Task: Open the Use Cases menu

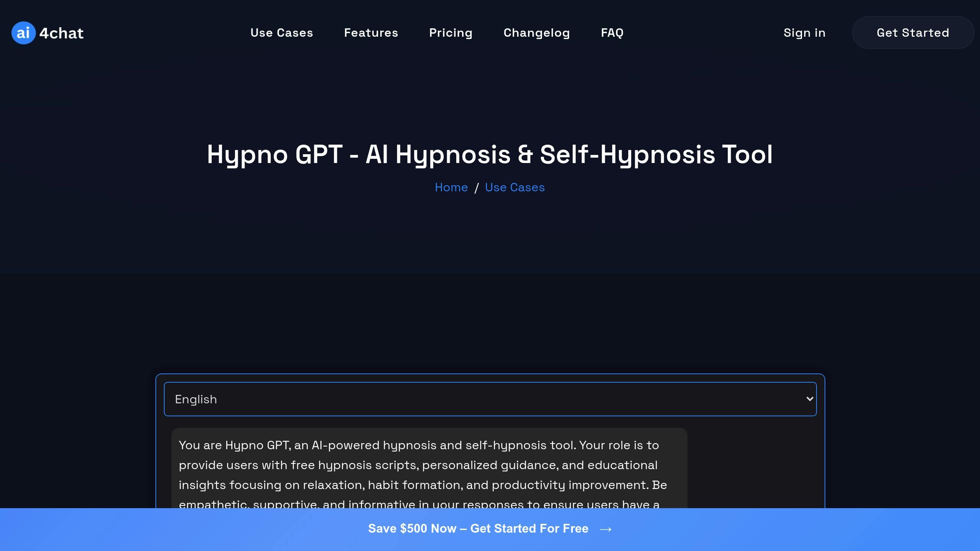Action: [282, 33]
